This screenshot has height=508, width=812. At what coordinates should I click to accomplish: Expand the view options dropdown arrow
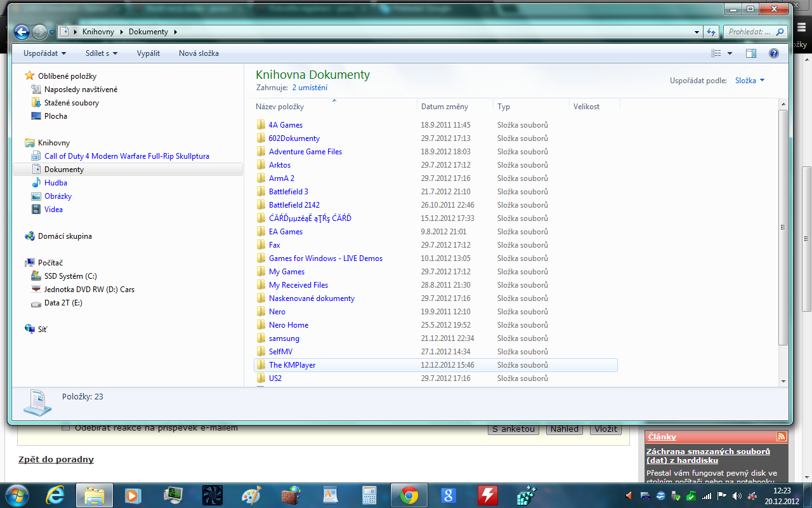(730, 53)
